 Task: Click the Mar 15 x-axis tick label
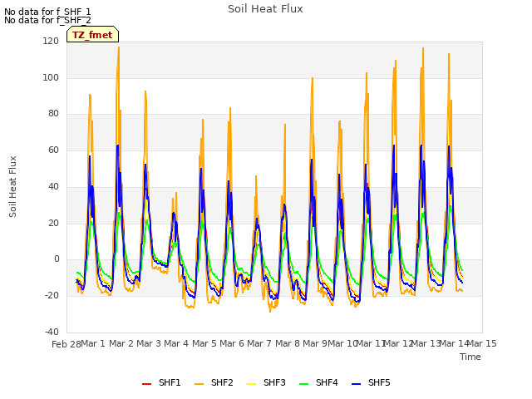click(x=482, y=343)
